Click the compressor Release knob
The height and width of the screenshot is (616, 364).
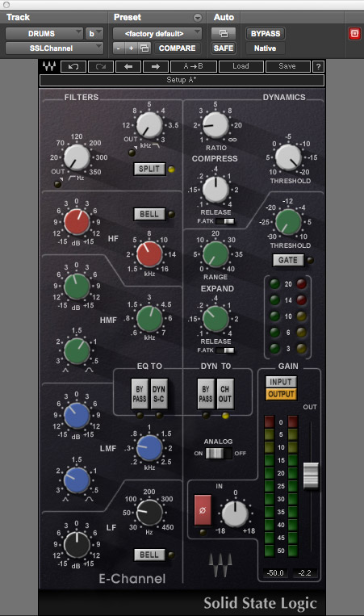(x=215, y=190)
